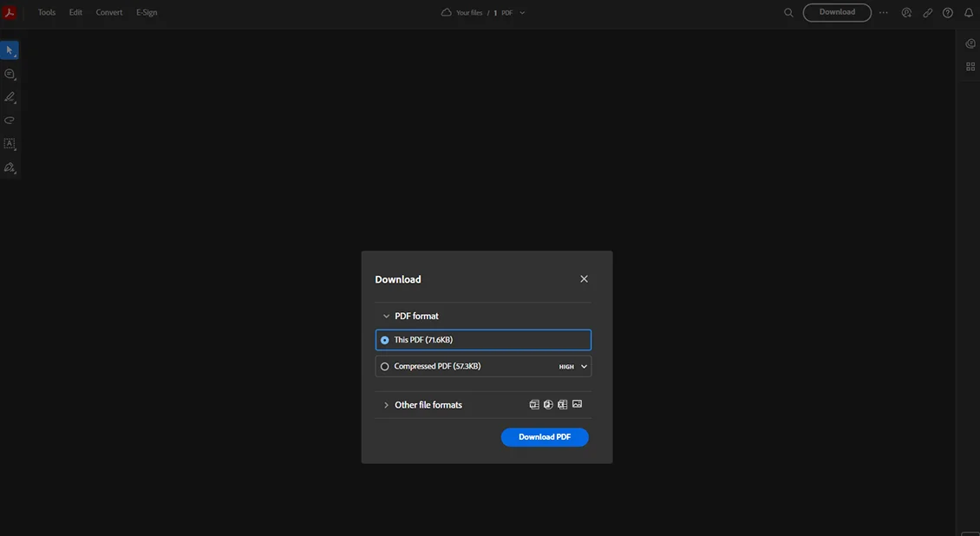Screen dimensions: 980x536
Task: Click the share with others icon
Action: pos(906,12)
